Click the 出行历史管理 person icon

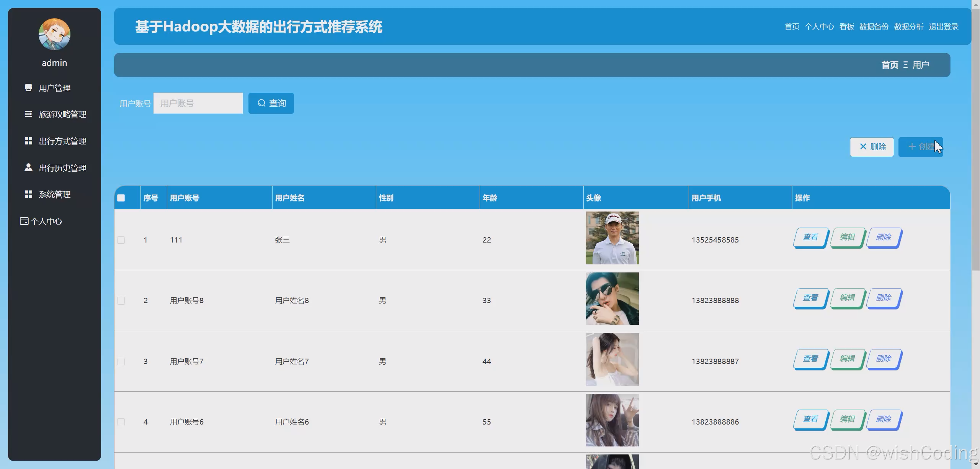28,167
